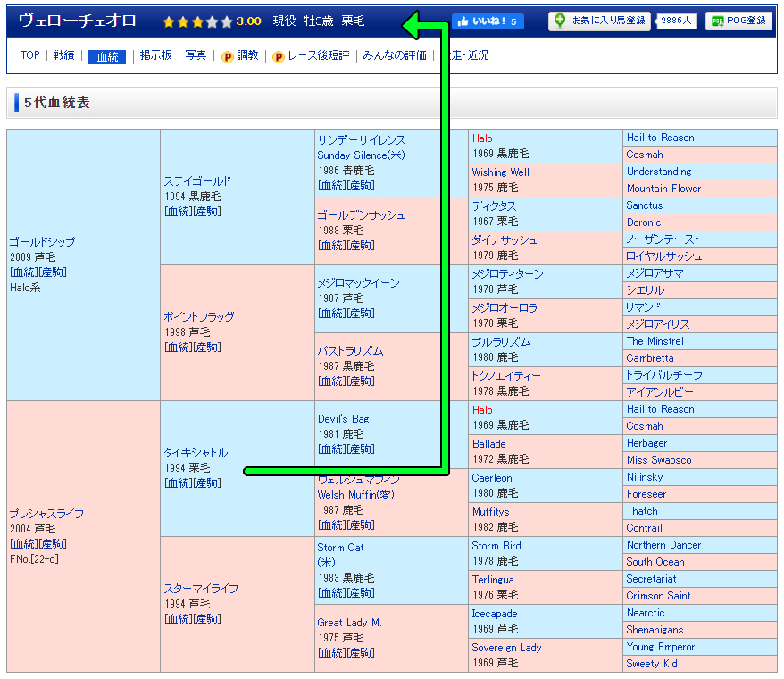The height and width of the screenshot is (679, 784).
Task: Click The Minstrel link
Action: click(x=655, y=341)
